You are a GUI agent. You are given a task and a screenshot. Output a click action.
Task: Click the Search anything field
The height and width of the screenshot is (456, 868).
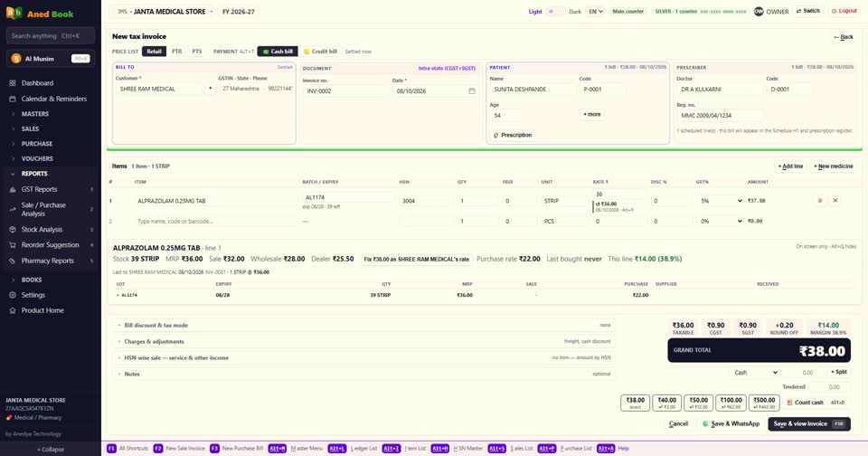coord(51,36)
